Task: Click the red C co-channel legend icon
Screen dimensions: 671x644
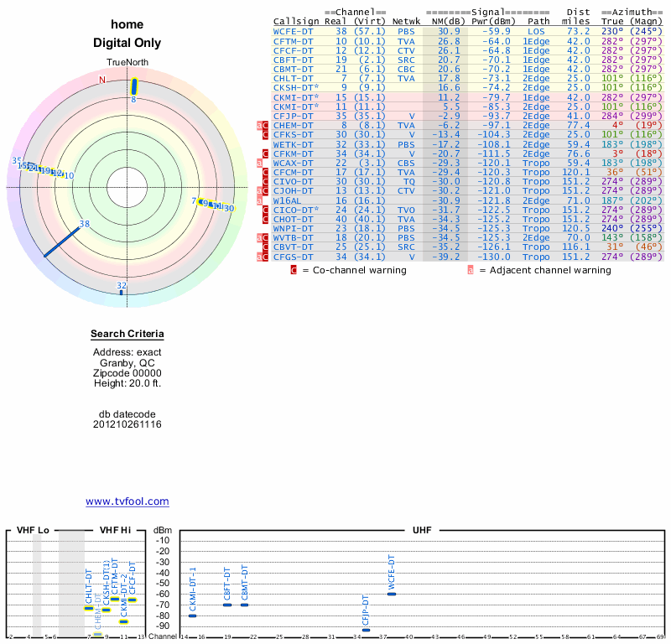Action: pos(294,270)
